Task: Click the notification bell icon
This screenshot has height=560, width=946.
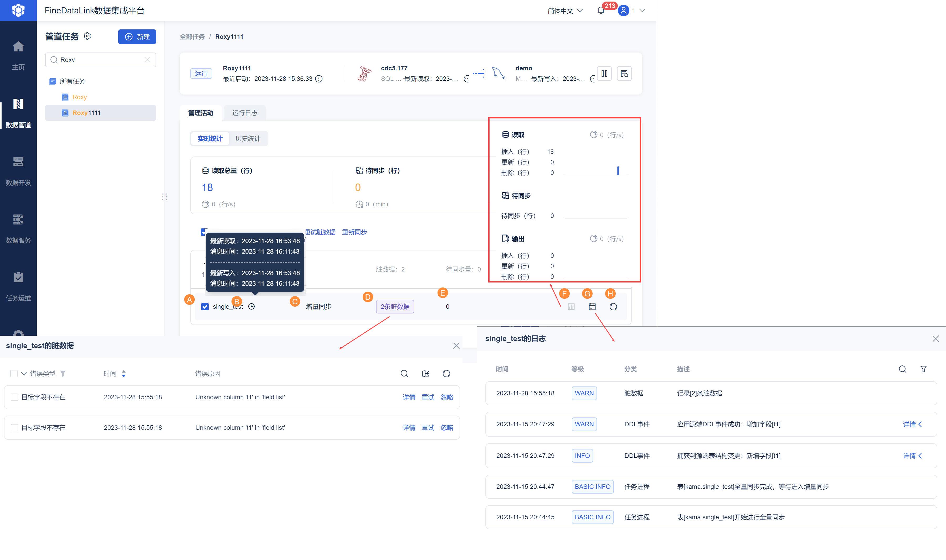Action: point(600,11)
